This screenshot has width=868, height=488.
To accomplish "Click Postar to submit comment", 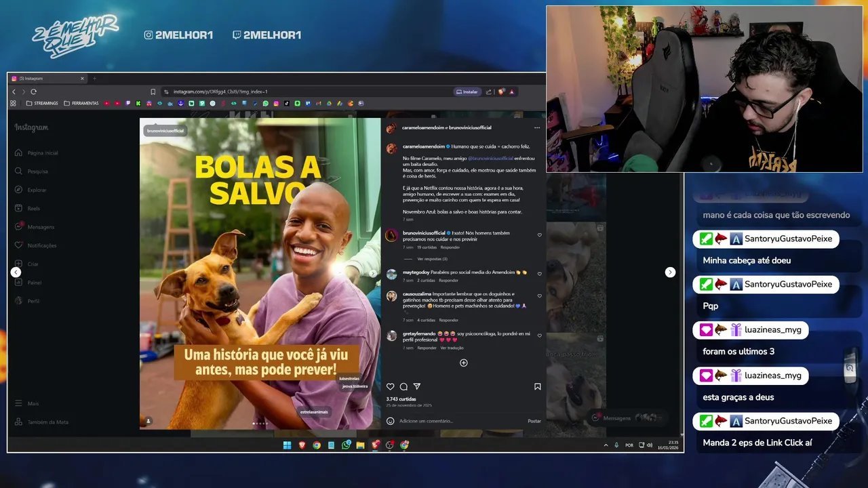I will (534, 421).
